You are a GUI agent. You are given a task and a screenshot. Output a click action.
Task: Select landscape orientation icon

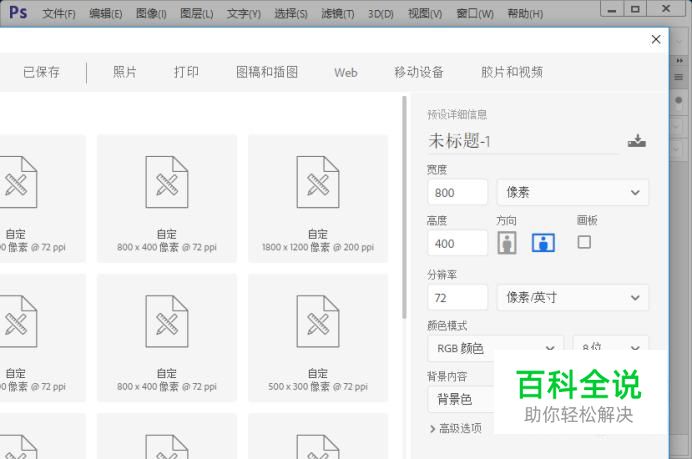(x=543, y=243)
